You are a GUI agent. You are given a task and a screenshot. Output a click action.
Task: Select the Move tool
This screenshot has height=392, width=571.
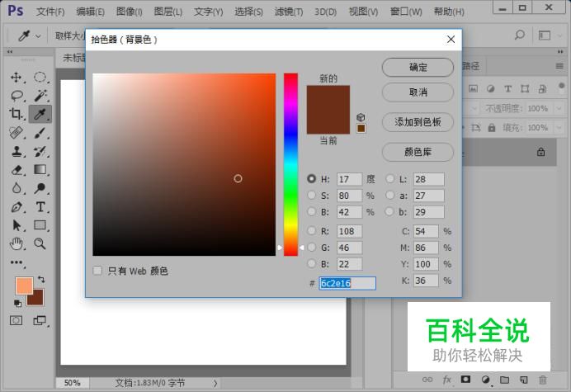click(16, 78)
